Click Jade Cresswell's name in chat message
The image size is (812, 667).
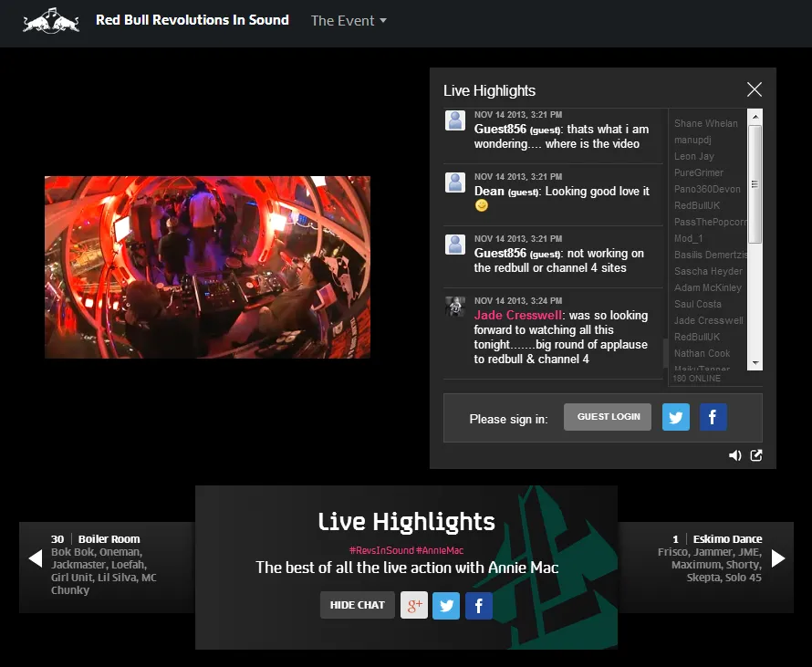tap(518, 315)
